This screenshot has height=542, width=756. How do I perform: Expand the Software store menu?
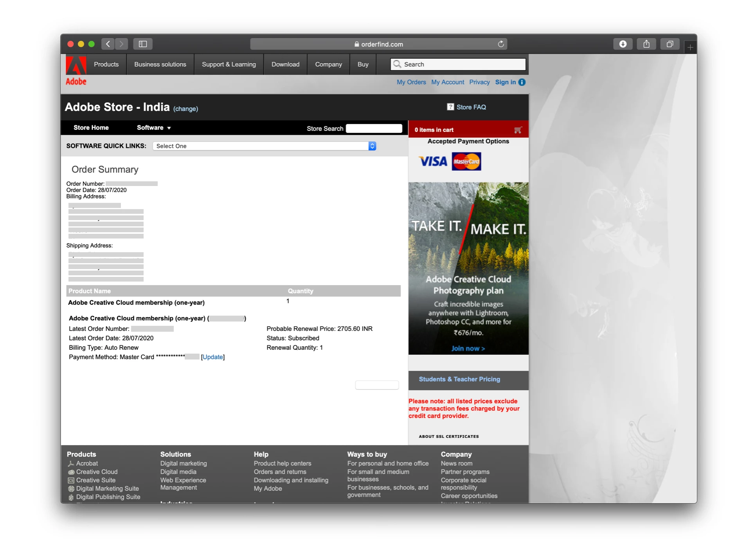coord(154,128)
